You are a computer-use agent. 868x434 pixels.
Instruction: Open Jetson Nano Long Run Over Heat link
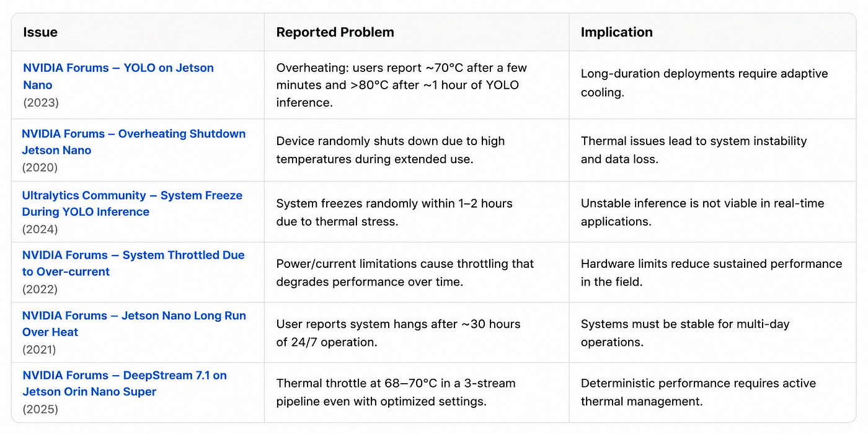134,324
